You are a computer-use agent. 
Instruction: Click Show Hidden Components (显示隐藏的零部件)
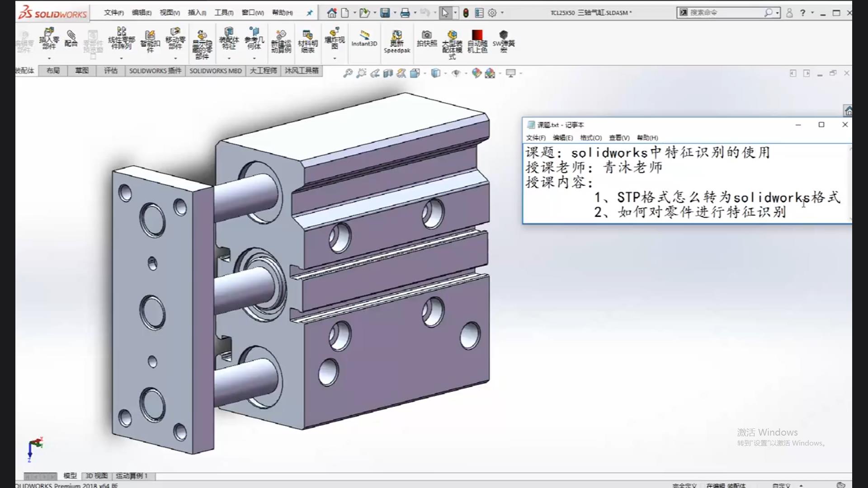[202, 44]
